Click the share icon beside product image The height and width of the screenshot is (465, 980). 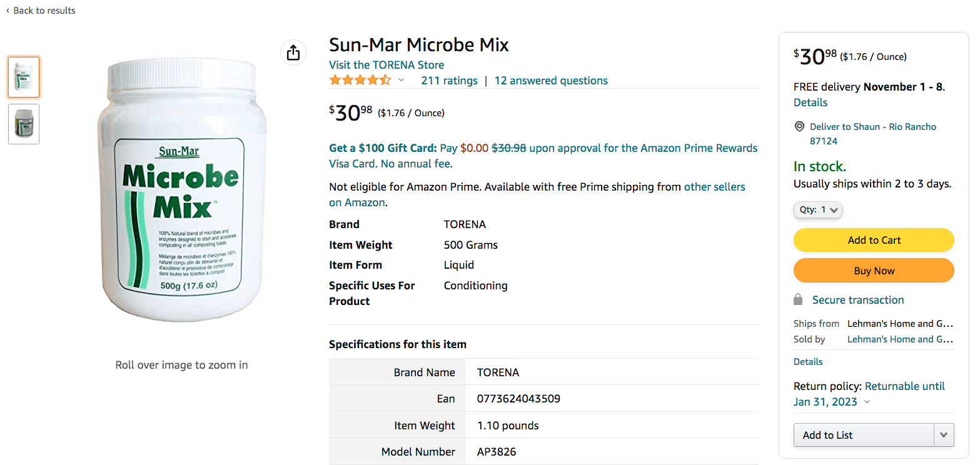[293, 53]
